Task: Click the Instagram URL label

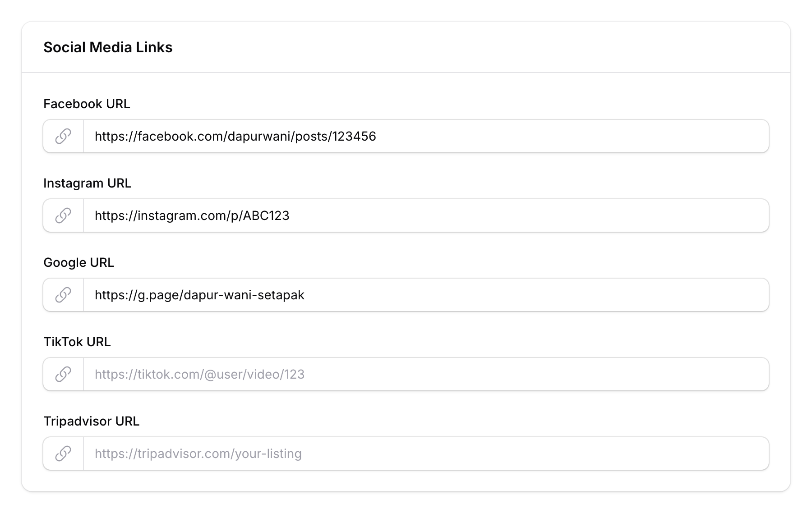Action: (87, 183)
